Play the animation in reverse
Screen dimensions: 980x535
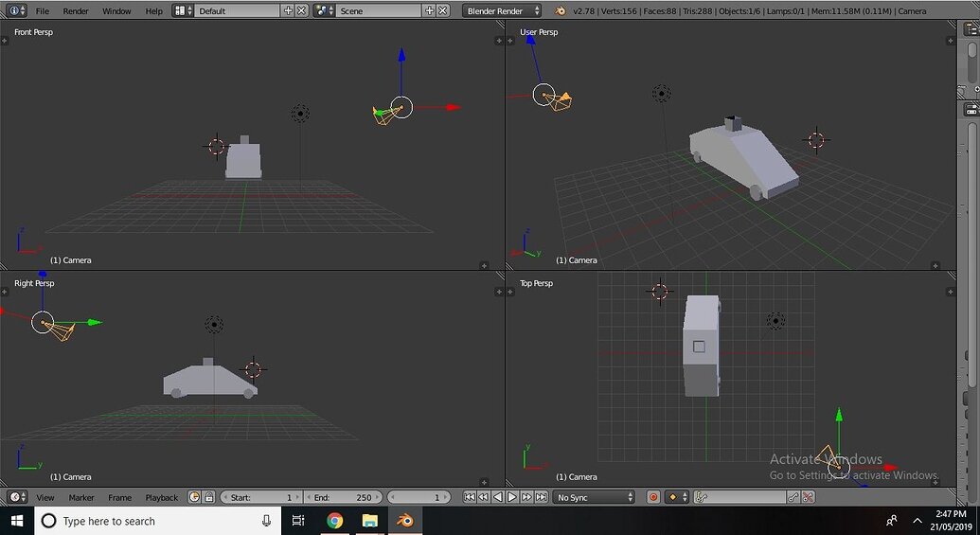[497, 497]
